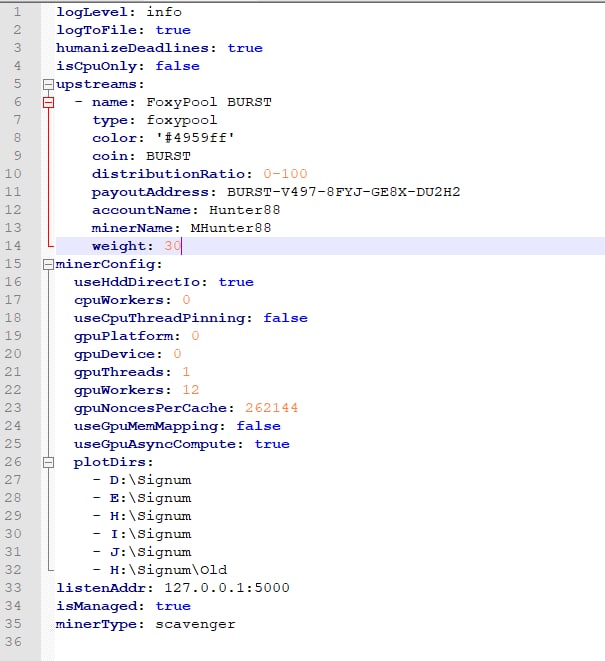This screenshot has height=661, width=605.
Task: Click the 'humanizeDeadlines' key
Action: click(x=132, y=48)
